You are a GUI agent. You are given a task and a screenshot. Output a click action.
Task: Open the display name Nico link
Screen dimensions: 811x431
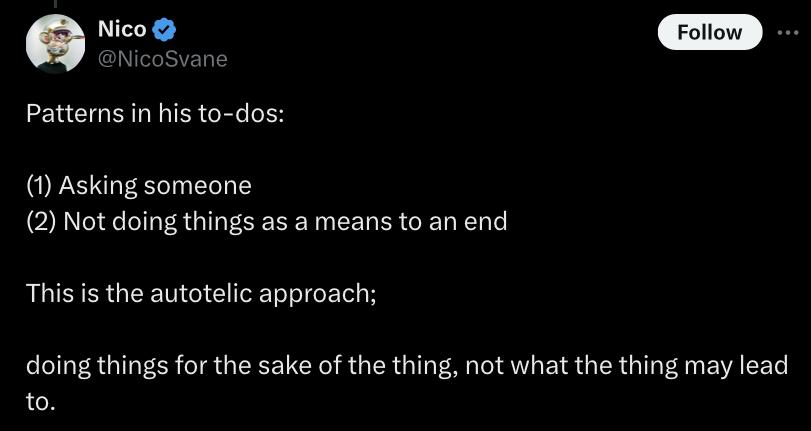tap(122, 30)
